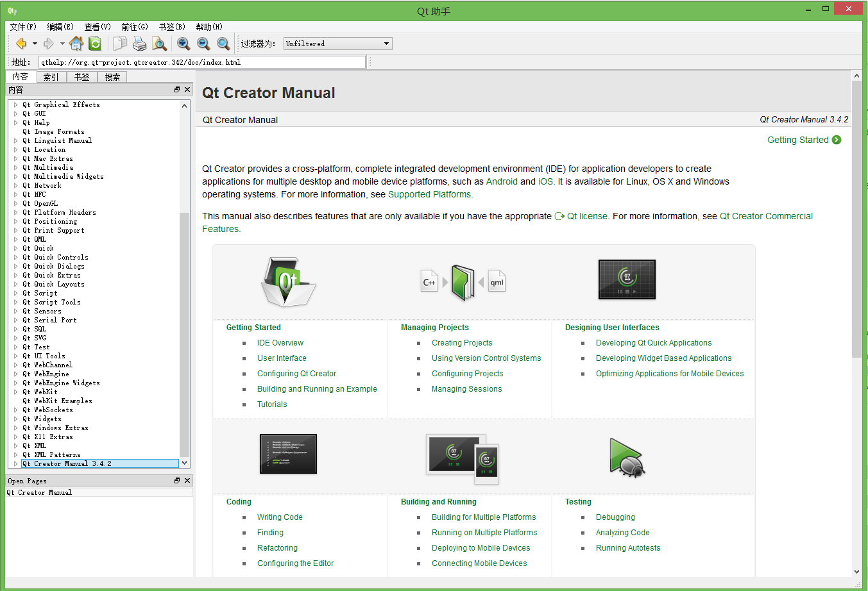Click the Forward arrow toolbar icon
The image size is (868, 591).
click(49, 44)
